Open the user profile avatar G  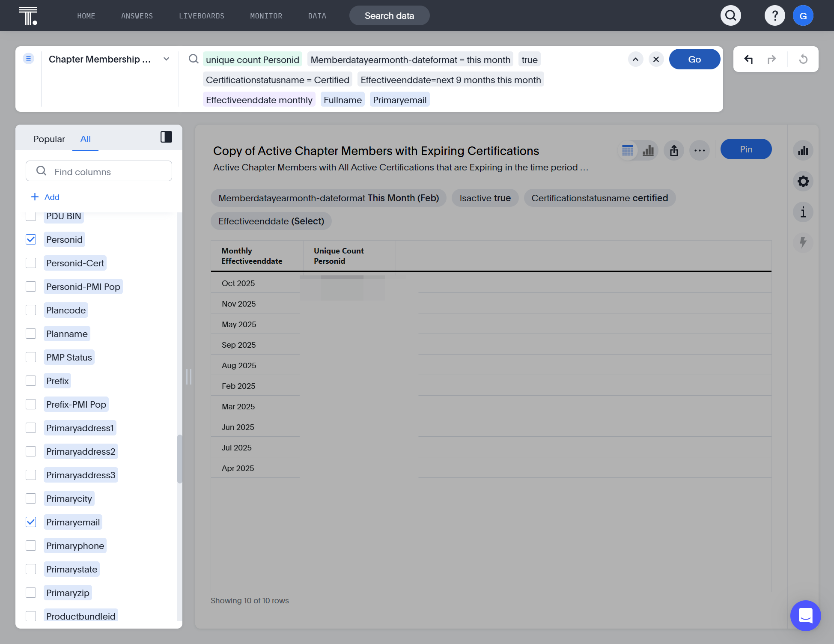tap(803, 16)
